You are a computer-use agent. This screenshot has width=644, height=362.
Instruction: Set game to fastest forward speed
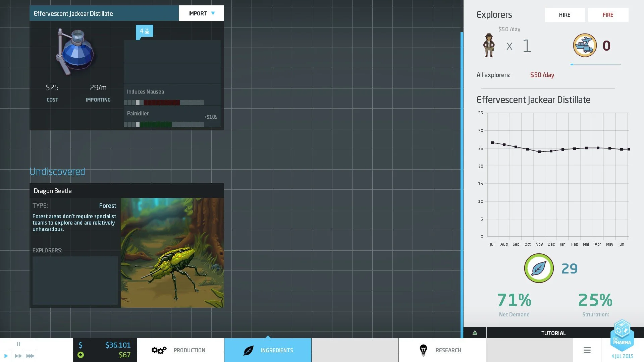point(30,356)
